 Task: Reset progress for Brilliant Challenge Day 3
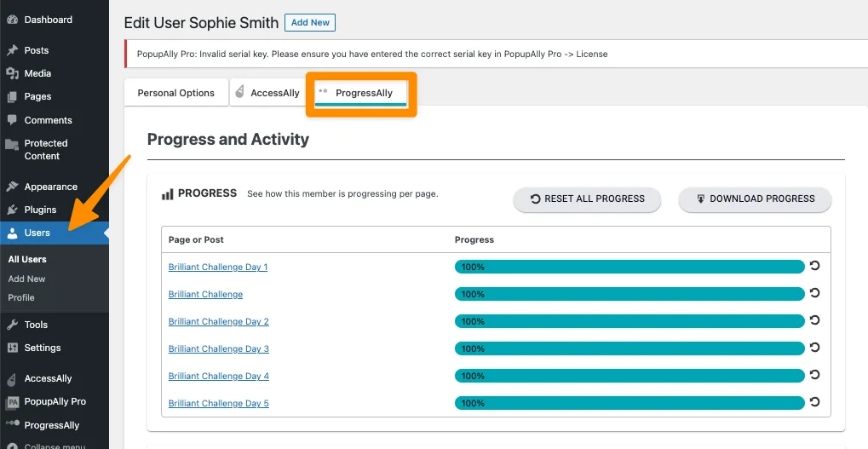(x=814, y=348)
